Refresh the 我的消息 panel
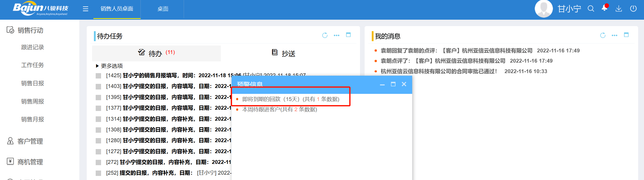Image resolution: width=644 pixels, height=180 pixels. point(603,35)
